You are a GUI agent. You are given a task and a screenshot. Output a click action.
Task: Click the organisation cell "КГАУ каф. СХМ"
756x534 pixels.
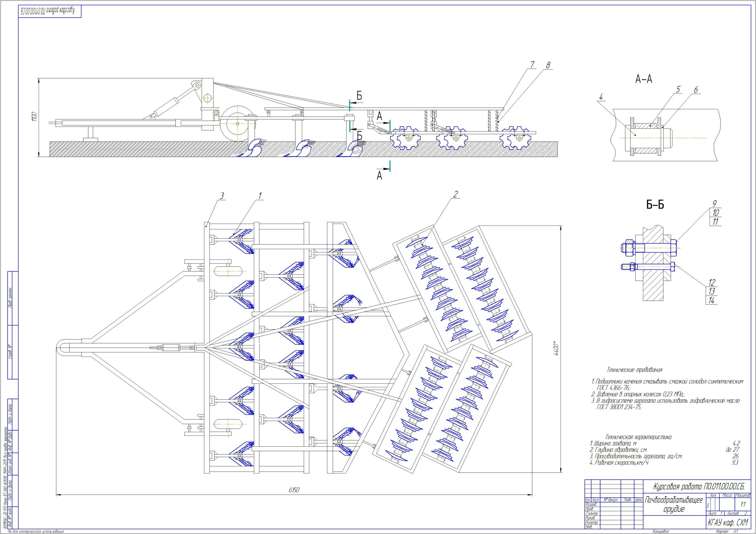728,522
